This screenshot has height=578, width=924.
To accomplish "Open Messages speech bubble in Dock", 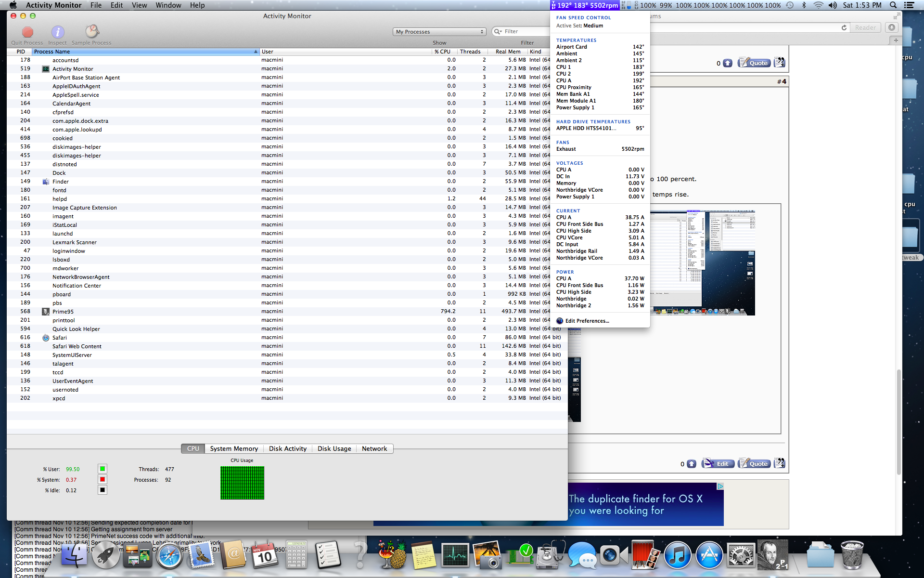I will 582,556.
